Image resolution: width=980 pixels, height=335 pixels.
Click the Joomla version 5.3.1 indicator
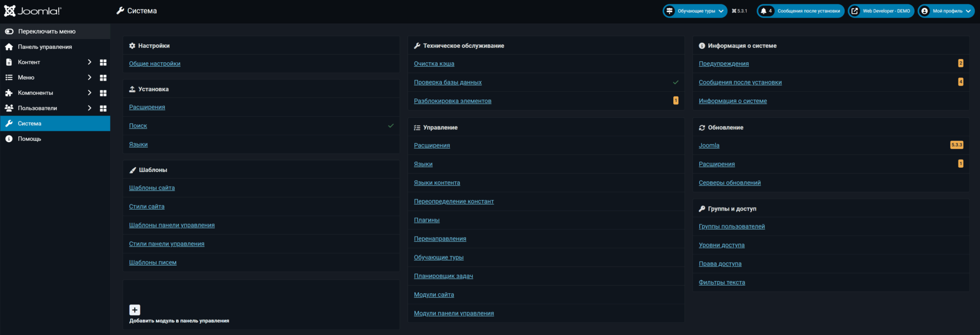[739, 11]
